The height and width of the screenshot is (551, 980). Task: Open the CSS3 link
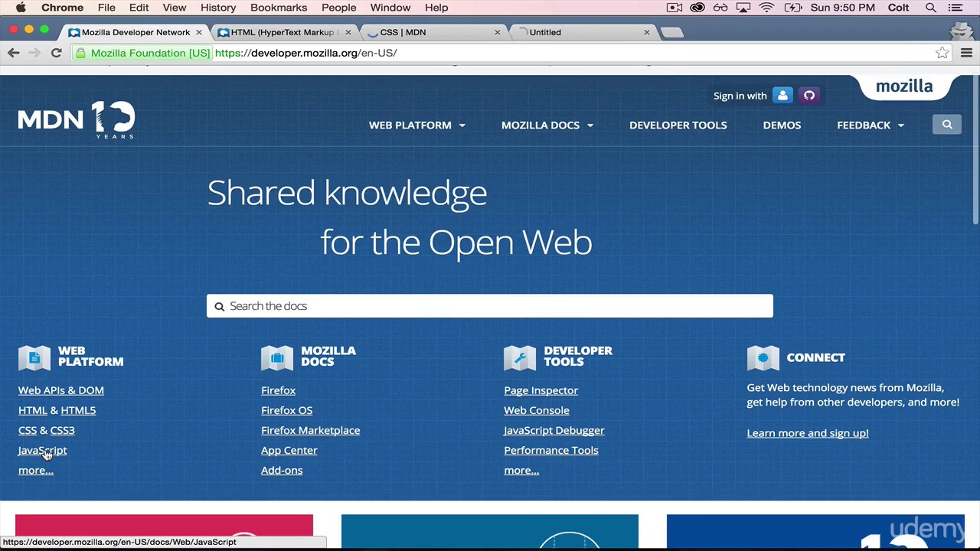62,430
